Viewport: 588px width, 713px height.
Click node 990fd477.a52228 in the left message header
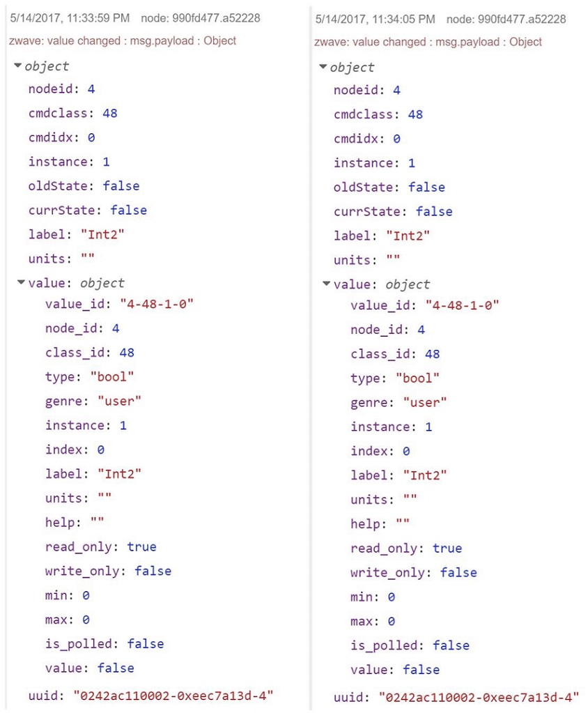pos(201,18)
